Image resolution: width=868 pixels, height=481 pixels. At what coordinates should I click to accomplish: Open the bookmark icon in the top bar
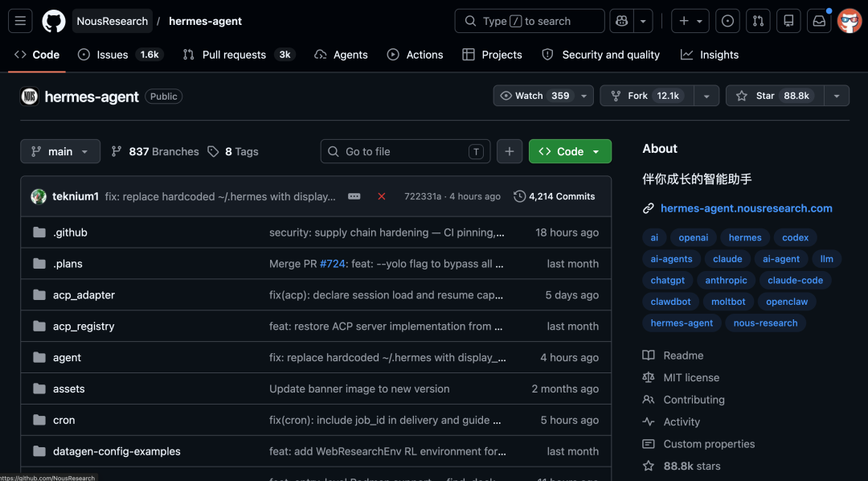788,21
